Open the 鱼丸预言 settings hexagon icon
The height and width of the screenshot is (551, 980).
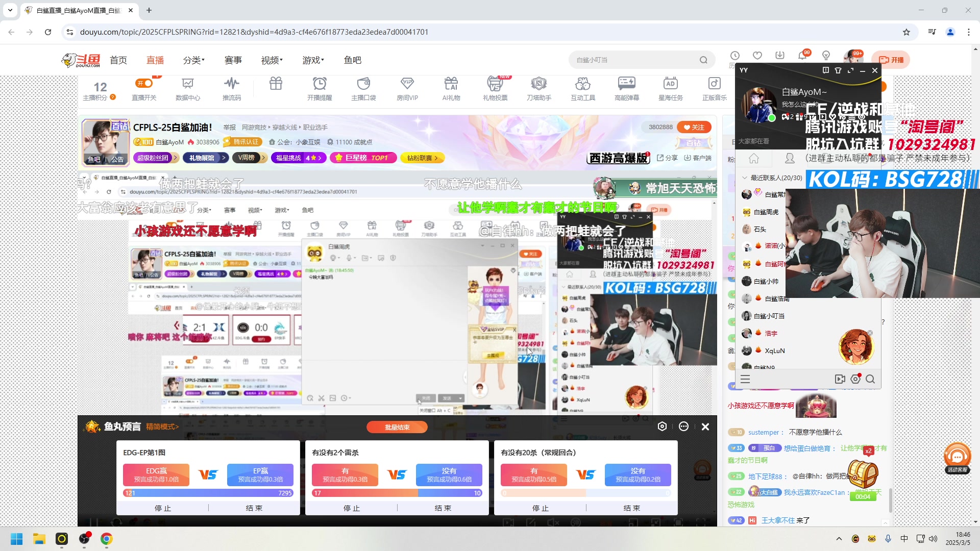pyautogui.click(x=662, y=427)
